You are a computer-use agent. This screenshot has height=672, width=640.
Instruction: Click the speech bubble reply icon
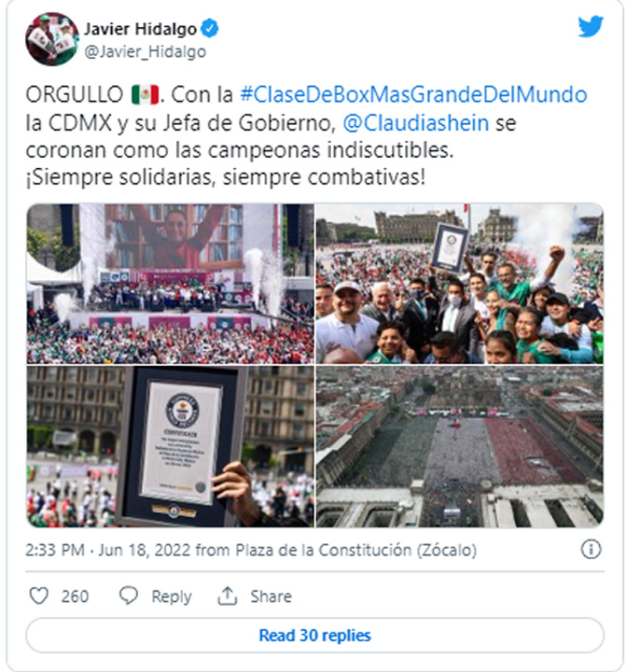(129, 595)
